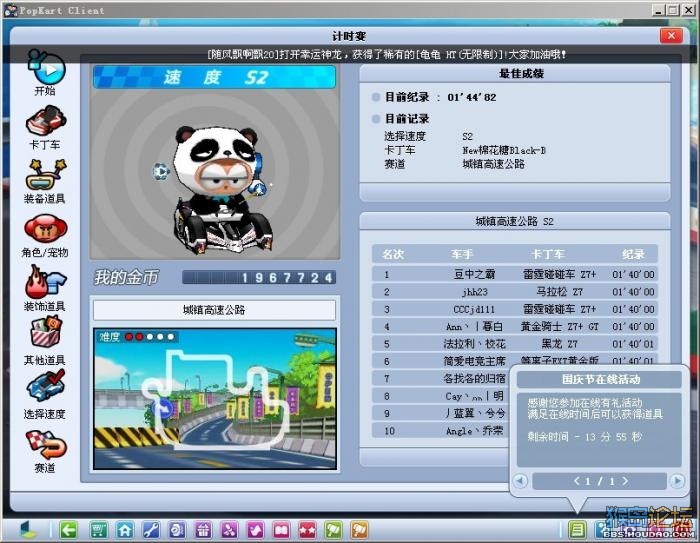Click the left chevron in 1 / 1 pager
700x543 pixels.
click(x=577, y=481)
